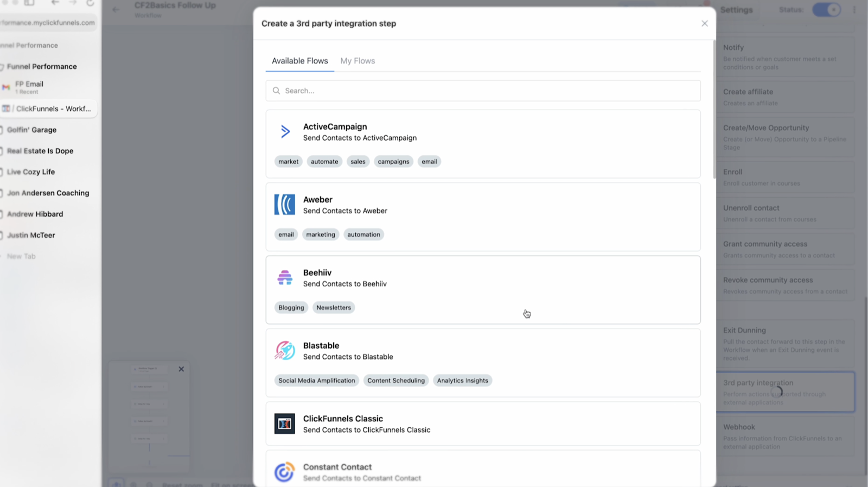Open the Settings tab in workflow header
868x487 pixels.
tap(736, 10)
